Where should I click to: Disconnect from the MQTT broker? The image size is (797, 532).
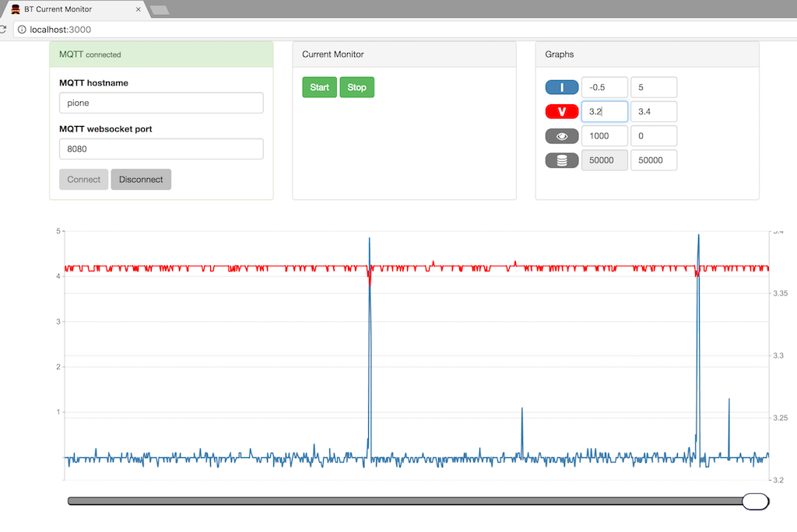click(x=141, y=180)
